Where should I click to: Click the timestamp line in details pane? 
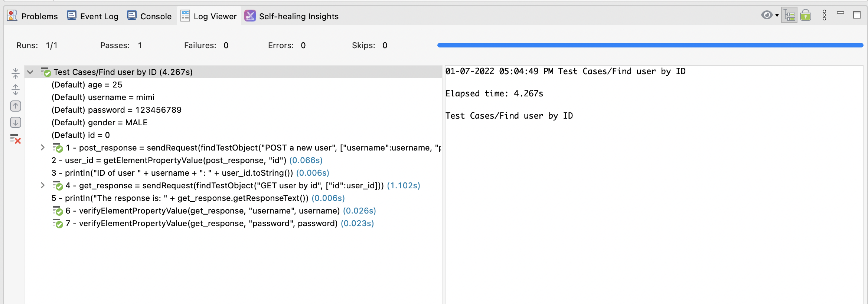point(565,71)
